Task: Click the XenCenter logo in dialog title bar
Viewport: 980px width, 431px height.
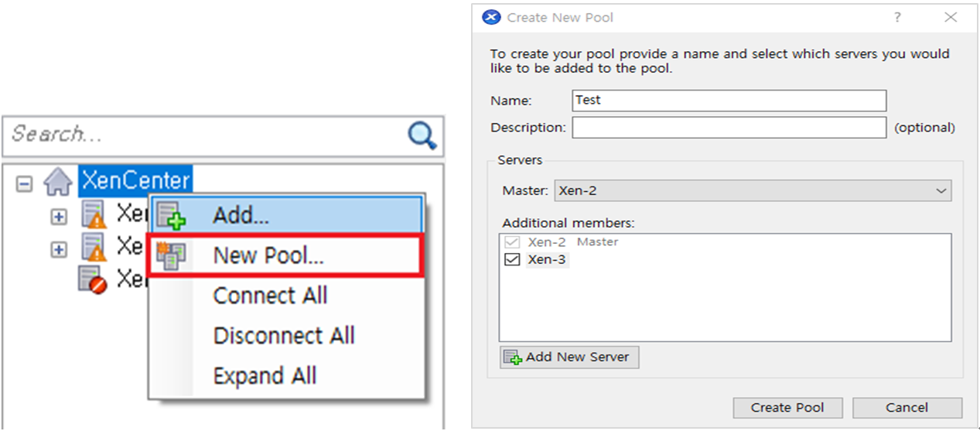Action: click(x=490, y=17)
